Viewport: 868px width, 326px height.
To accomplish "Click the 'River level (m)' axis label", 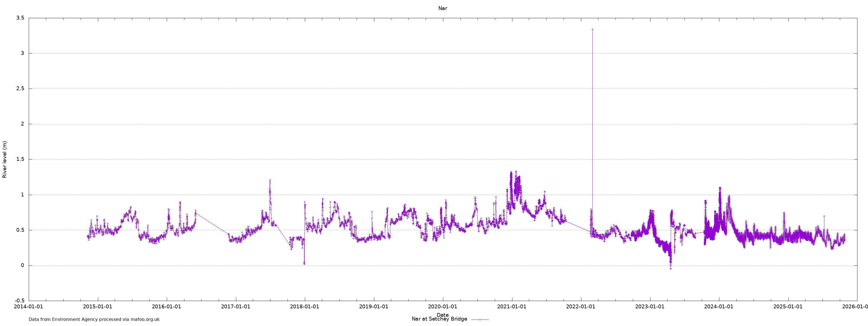I will click(x=5, y=159).
